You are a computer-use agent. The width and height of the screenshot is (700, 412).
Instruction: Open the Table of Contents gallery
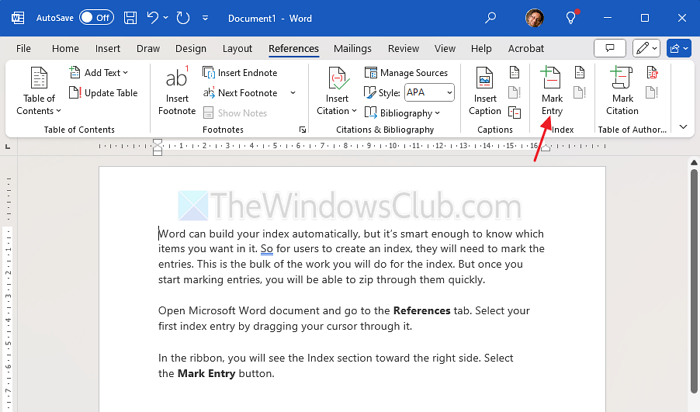point(38,91)
